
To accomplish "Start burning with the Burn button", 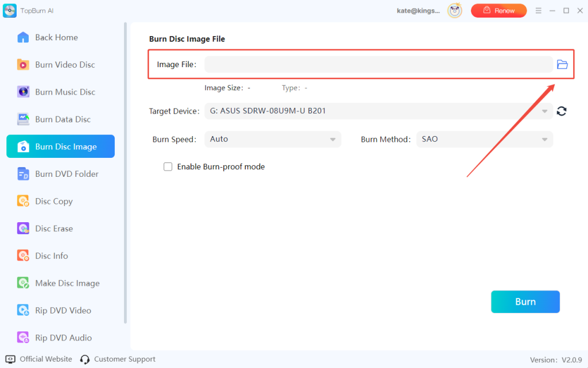I will click(525, 301).
